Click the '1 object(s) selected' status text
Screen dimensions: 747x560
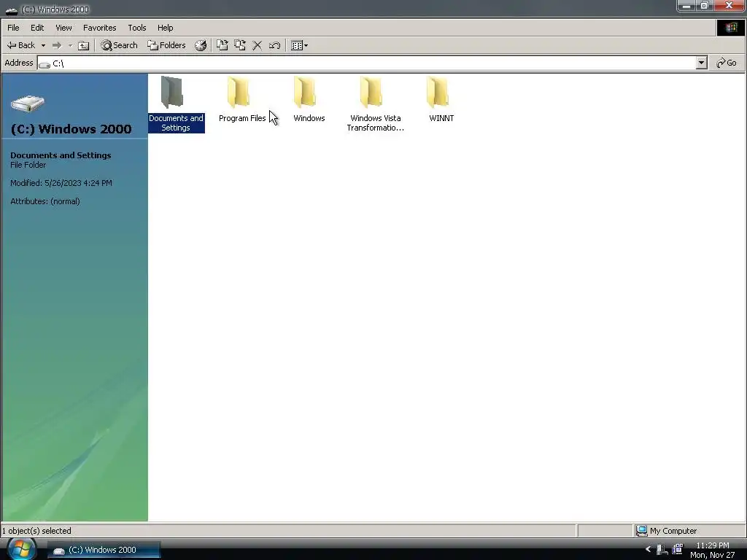[36, 531]
